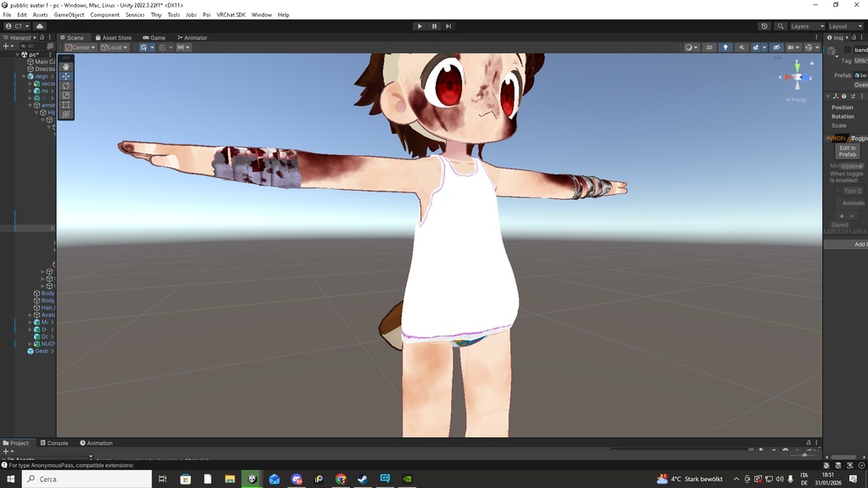Toggle hidden objects scene visibility
The image size is (868, 488).
tap(776, 47)
